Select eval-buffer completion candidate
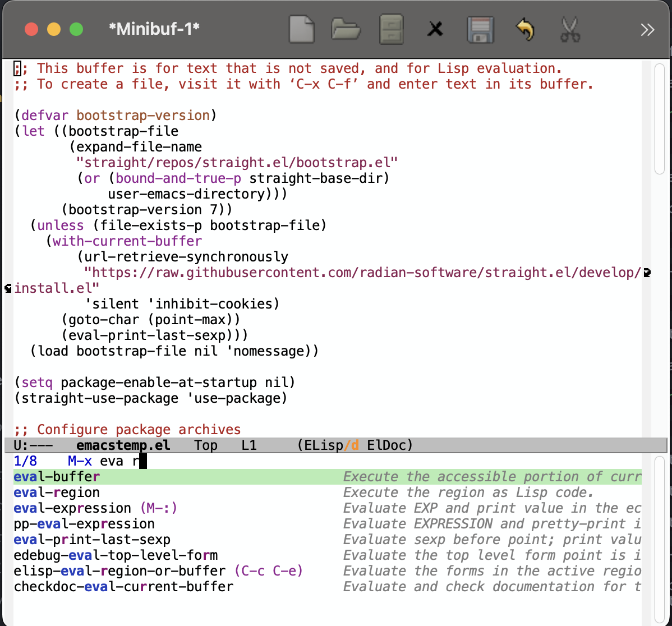The image size is (672, 626). pos(328,477)
